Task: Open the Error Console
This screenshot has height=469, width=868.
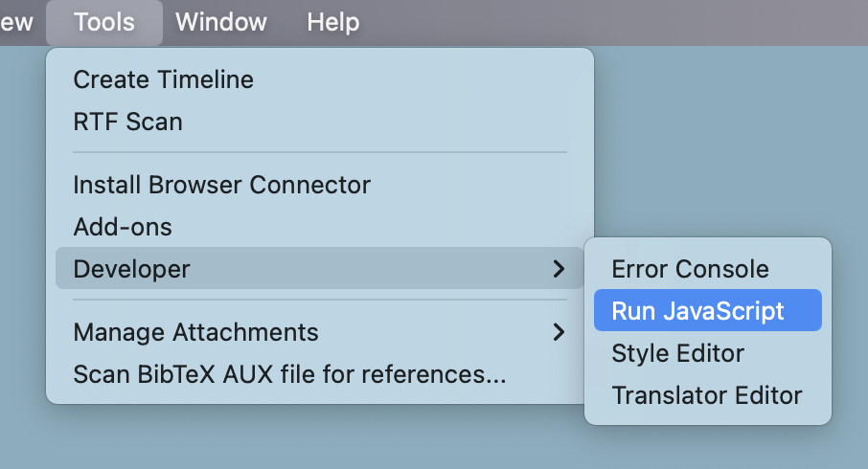Action: 690,269
